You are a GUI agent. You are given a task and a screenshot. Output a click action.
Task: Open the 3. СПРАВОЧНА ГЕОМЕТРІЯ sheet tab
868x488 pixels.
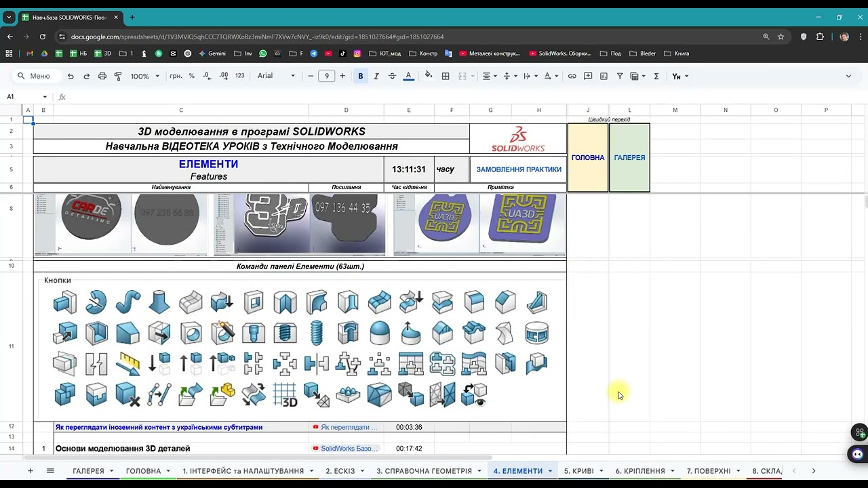click(424, 471)
